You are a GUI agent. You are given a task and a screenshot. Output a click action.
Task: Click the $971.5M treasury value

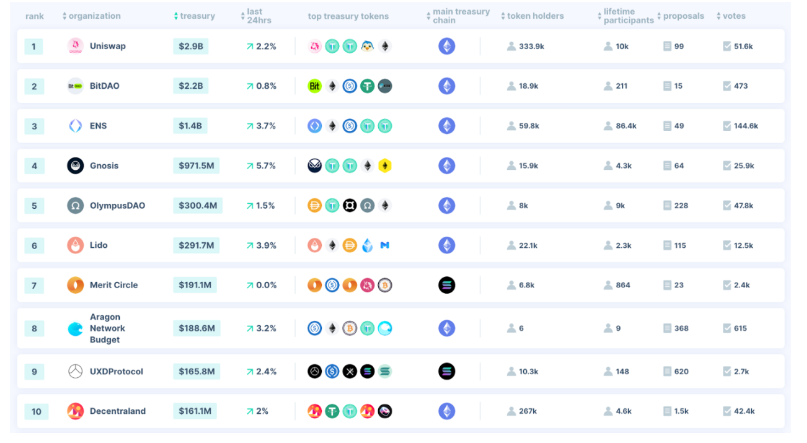[196, 166]
